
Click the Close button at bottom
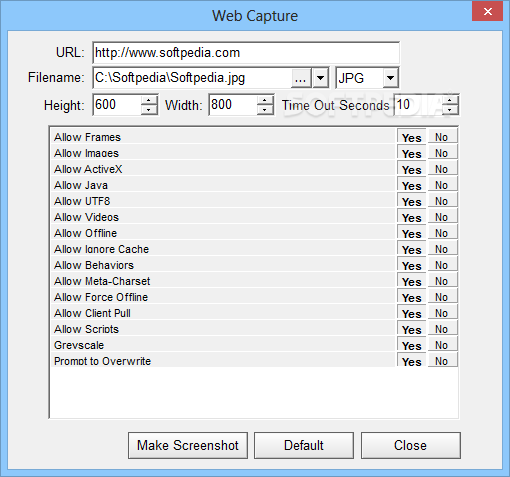click(411, 445)
